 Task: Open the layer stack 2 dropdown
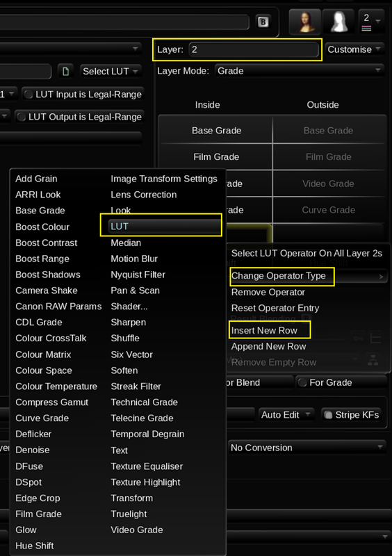[x=371, y=22]
